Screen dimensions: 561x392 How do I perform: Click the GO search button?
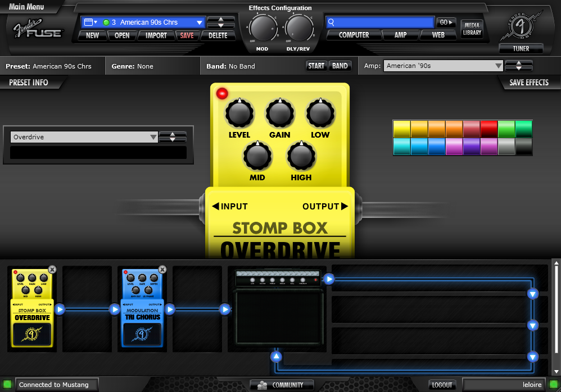[x=446, y=22]
